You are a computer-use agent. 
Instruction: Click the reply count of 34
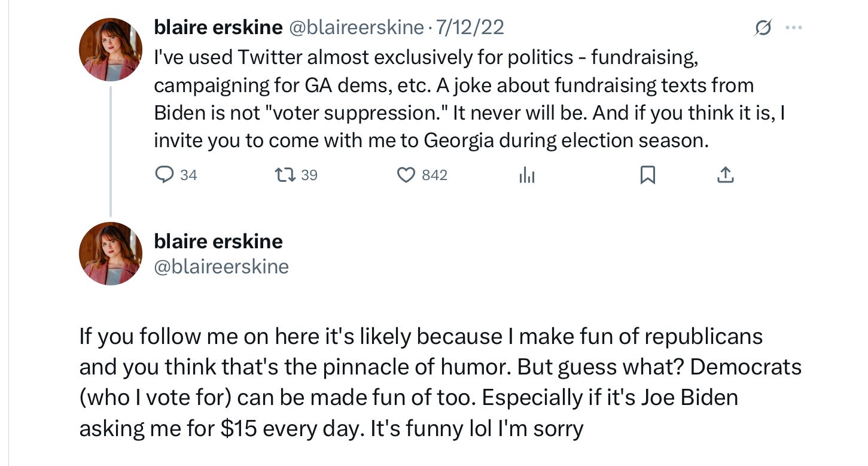(188, 175)
